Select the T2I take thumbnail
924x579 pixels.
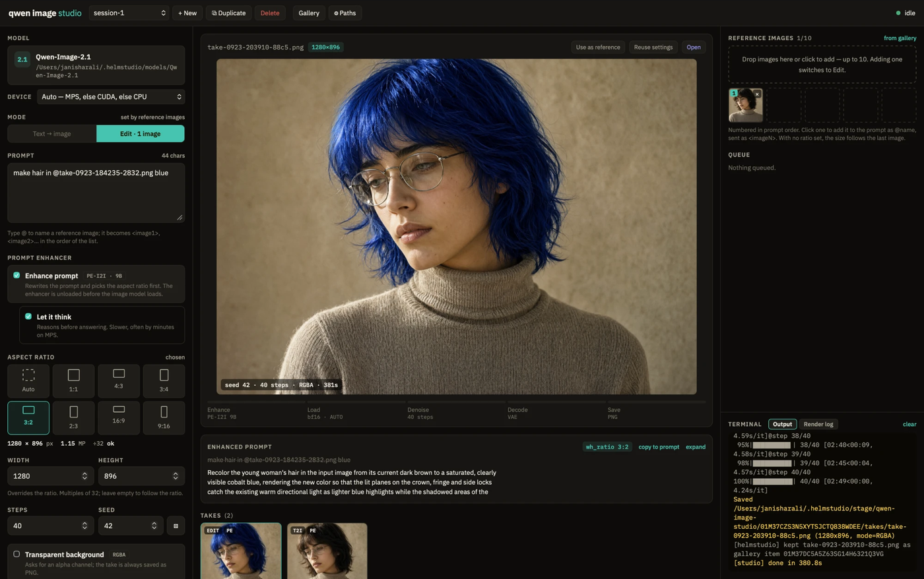[327, 551]
